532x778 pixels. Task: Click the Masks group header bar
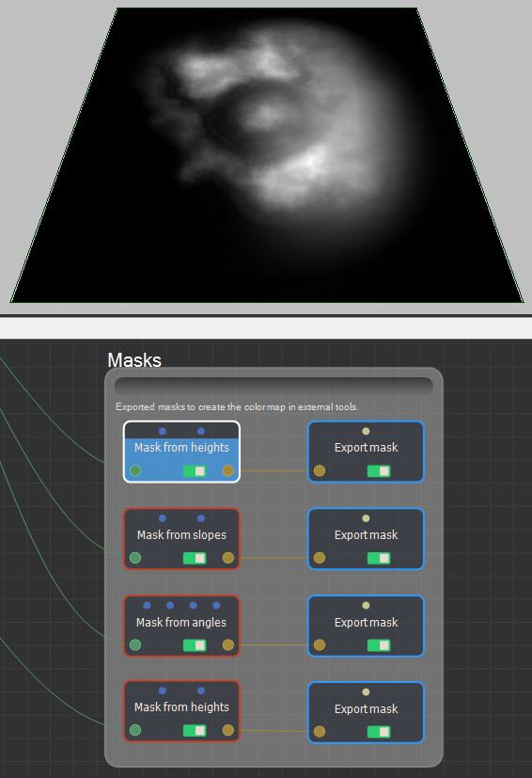(x=274, y=386)
